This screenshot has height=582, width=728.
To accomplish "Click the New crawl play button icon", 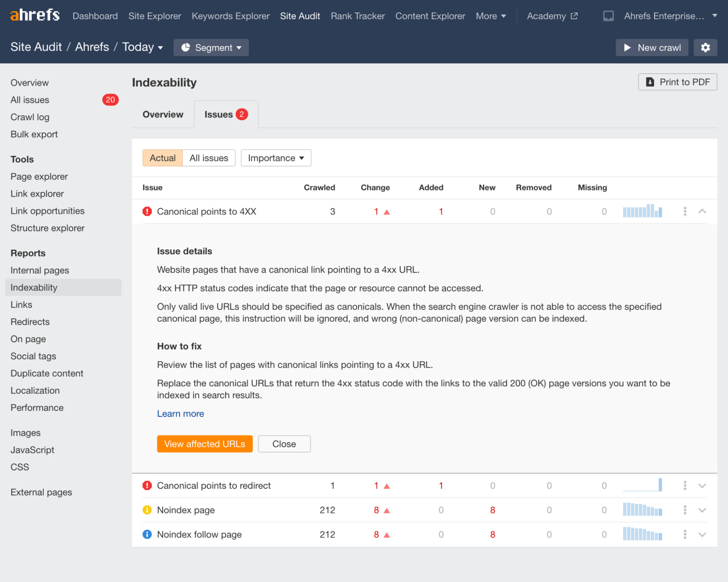I will 627,47.
